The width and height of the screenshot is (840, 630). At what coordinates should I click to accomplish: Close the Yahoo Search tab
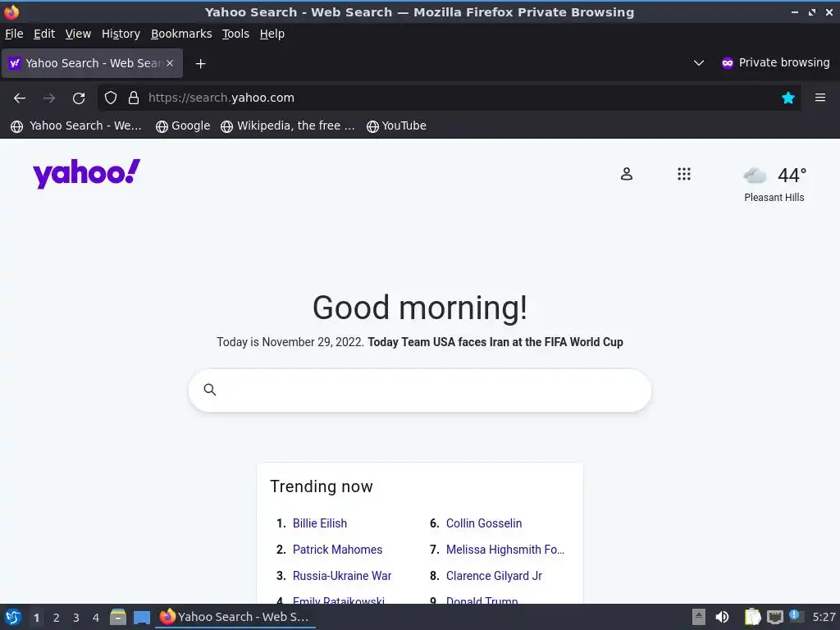[x=170, y=63]
